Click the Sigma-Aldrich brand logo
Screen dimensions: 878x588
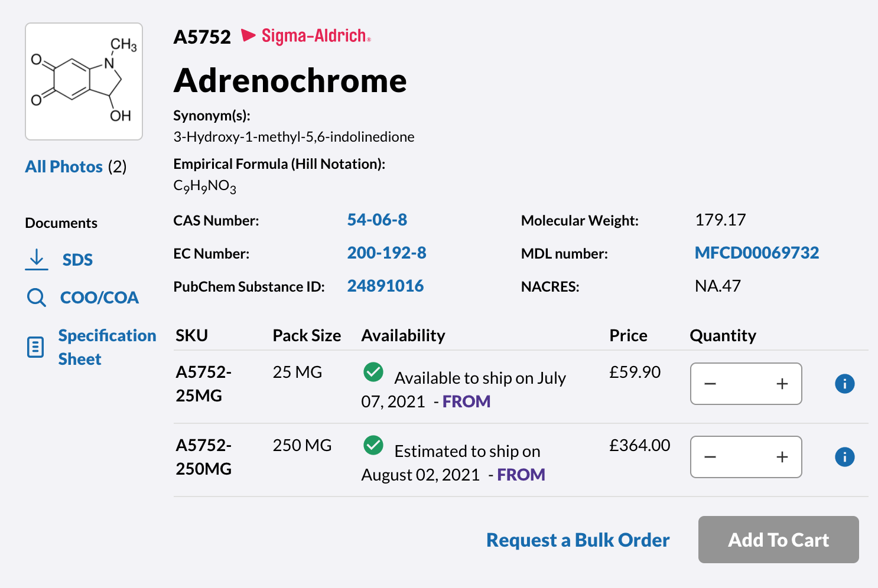pyautogui.click(x=307, y=36)
